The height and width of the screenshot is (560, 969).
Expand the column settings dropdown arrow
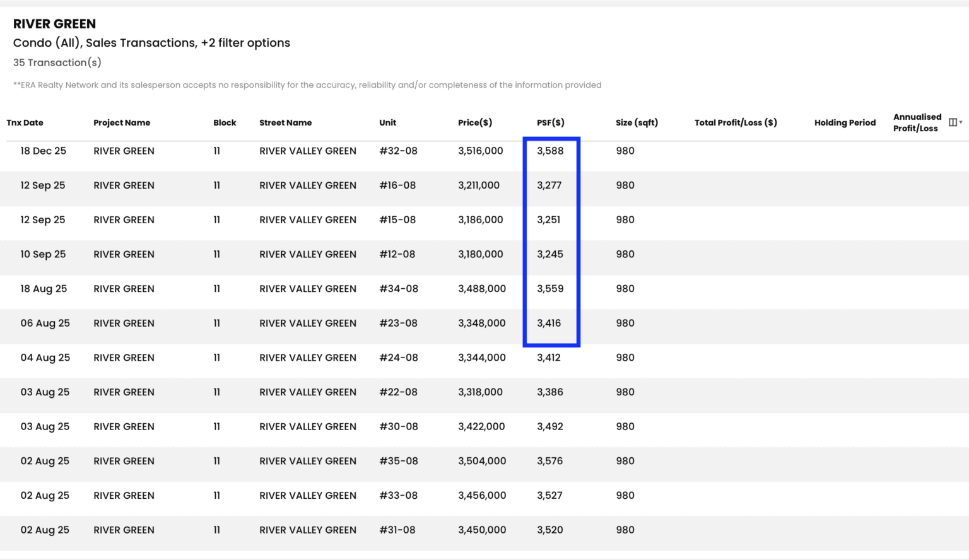click(x=961, y=122)
